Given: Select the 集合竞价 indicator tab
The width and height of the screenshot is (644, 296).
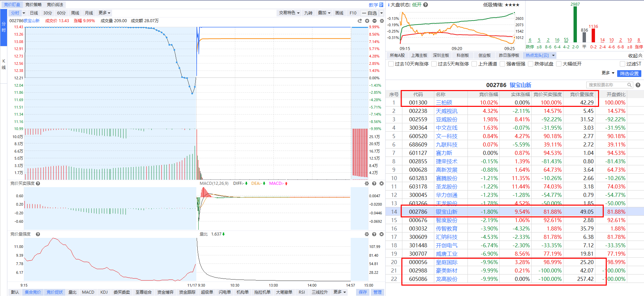Looking at the screenshot, I should (33, 292).
